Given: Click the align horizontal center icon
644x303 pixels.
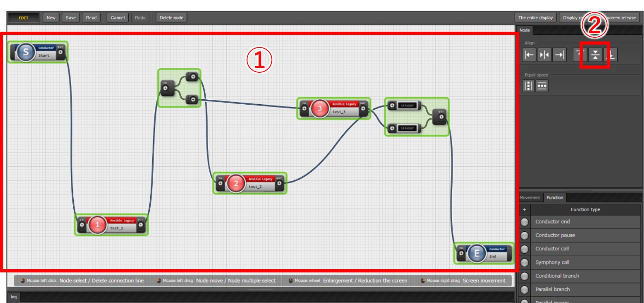Looking at the screenshot, I should point(544,55).
